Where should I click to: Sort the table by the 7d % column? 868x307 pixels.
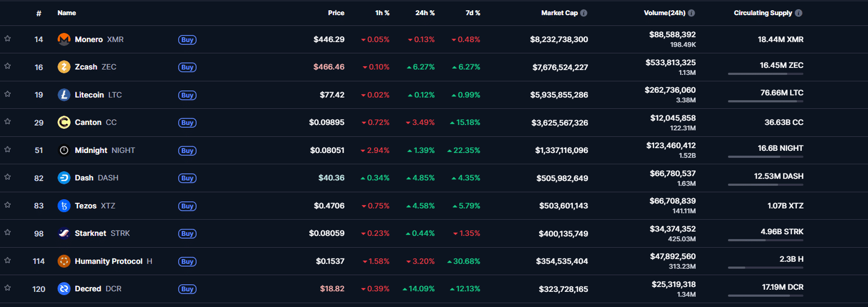473,13
